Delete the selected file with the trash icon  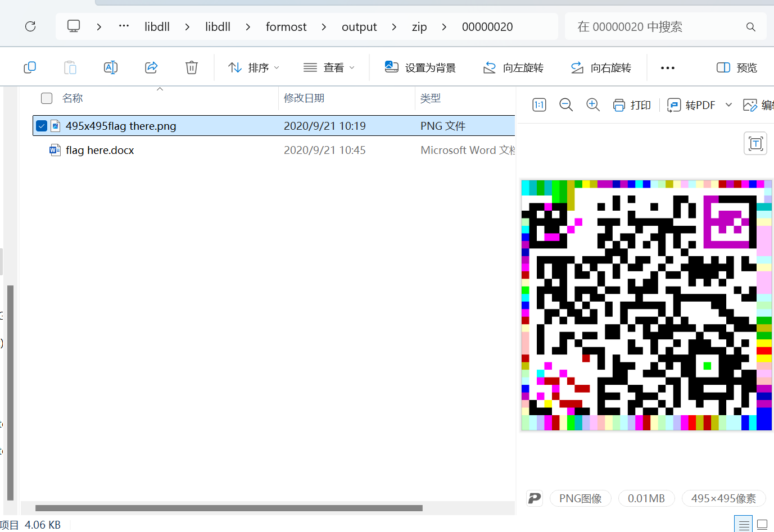point(192,68)
